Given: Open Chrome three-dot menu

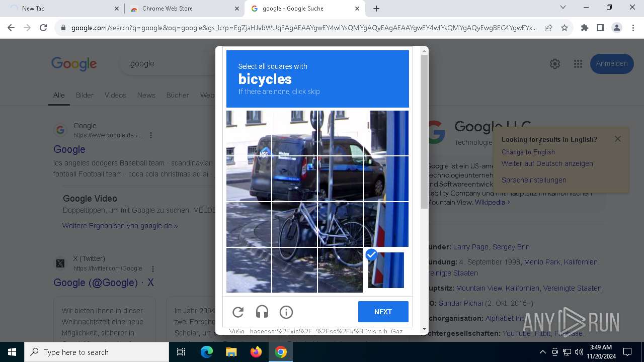Looking at the screenshot, I should coord(633,28).
